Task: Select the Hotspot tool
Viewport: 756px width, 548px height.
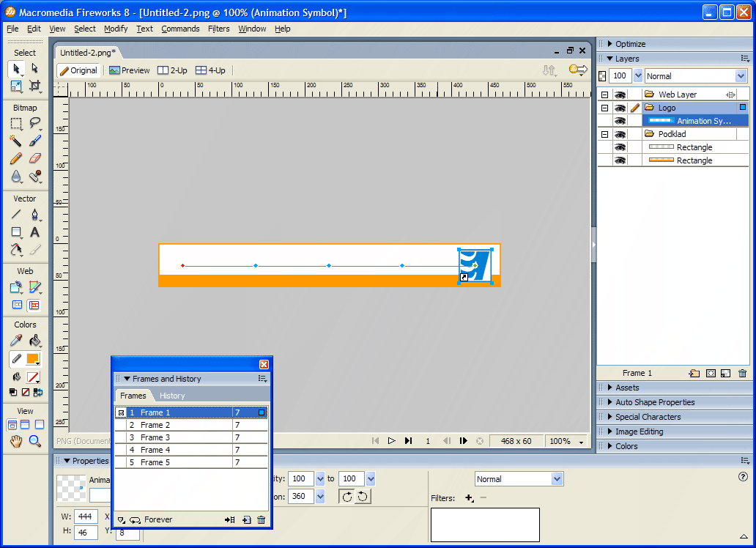Action: coord(16,287)
